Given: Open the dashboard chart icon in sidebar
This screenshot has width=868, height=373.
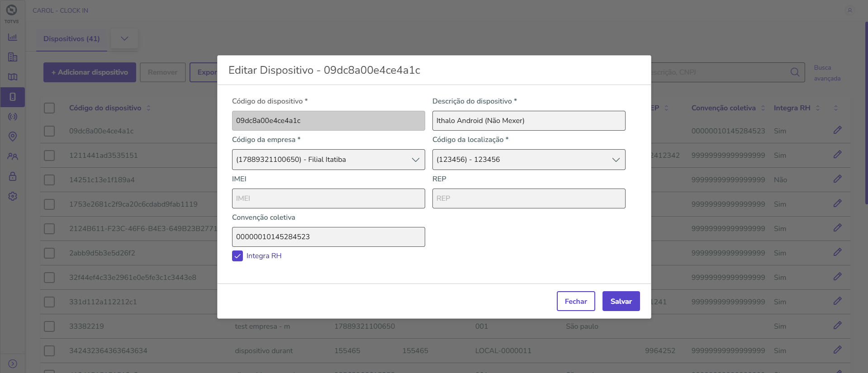Looking at the screenshot, I should 13,37.
